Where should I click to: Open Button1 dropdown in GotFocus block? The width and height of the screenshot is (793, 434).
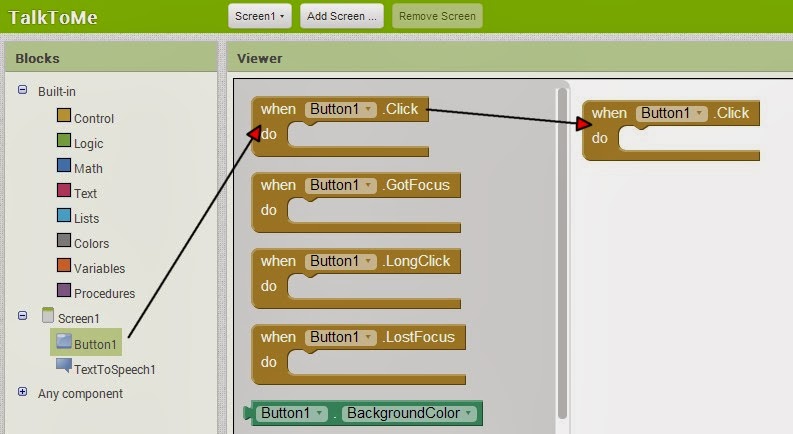coord(340,185)
